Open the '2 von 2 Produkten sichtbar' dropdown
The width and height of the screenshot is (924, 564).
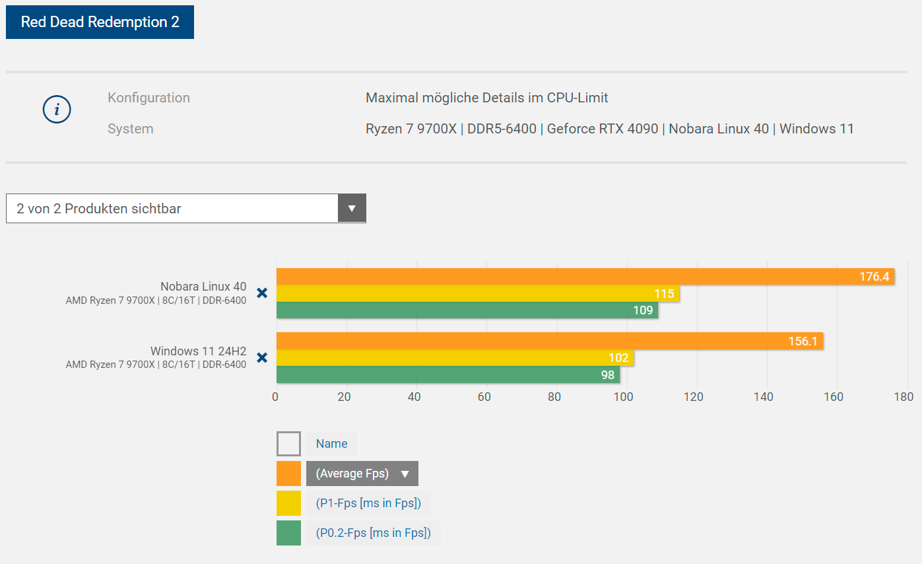pos(186,208)
